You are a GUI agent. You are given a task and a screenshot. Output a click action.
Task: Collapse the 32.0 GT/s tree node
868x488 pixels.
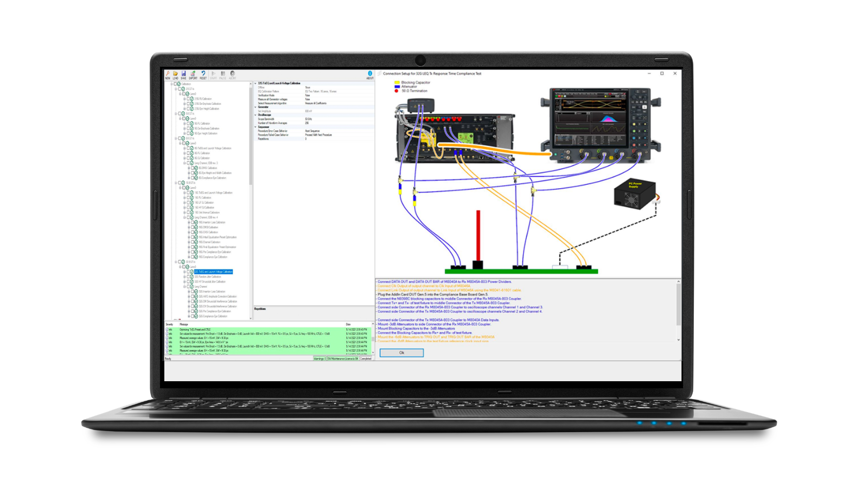tap(176, 262)
